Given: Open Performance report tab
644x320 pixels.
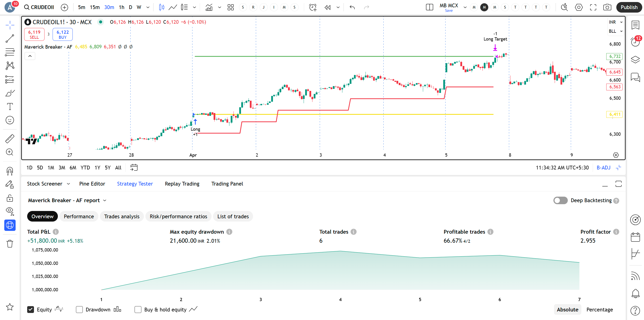Looking at the screenshot, I should click(x=79, y=217).
